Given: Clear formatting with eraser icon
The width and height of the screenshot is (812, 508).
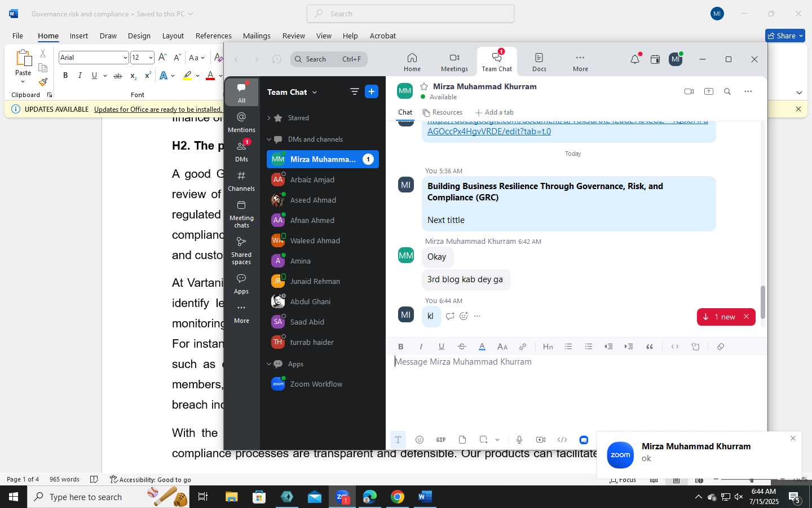Looking at the screenshot, I should (x=720, y=347).
